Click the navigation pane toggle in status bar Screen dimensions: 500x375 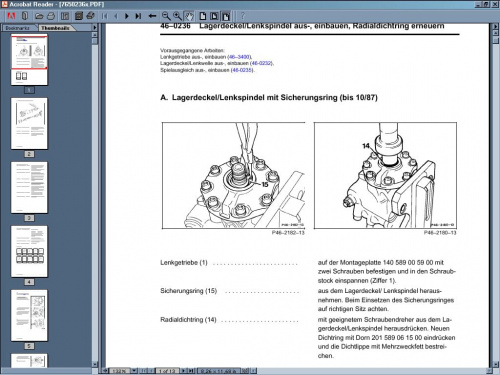[105, 371]
